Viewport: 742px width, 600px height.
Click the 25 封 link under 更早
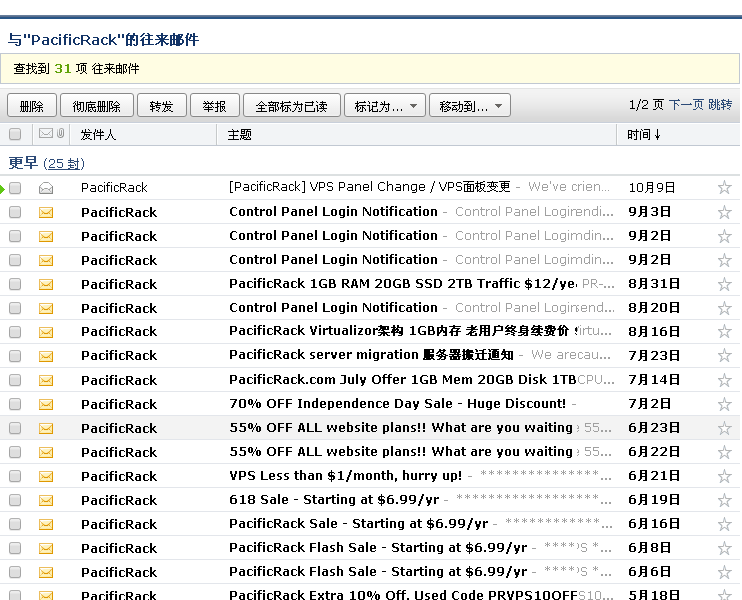click(x=64, y=164)
